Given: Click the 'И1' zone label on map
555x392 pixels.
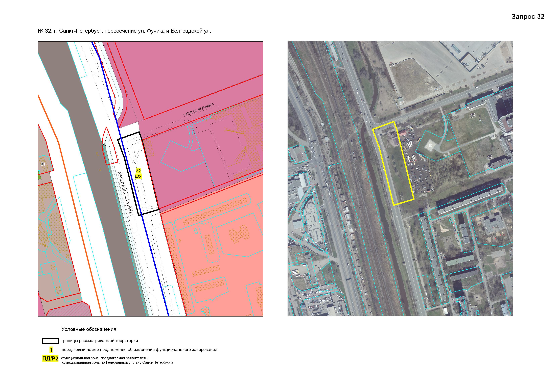Looking at the screenshot, I should pos(43,164).
